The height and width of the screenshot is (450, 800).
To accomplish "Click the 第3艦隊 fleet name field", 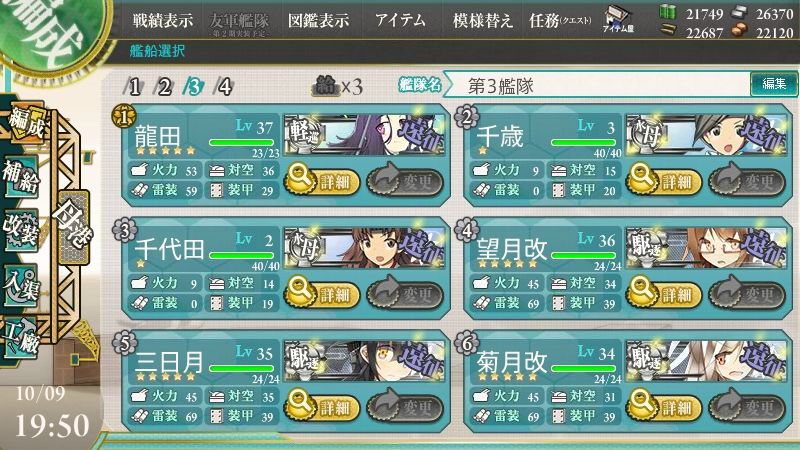I will coord(598,86).
